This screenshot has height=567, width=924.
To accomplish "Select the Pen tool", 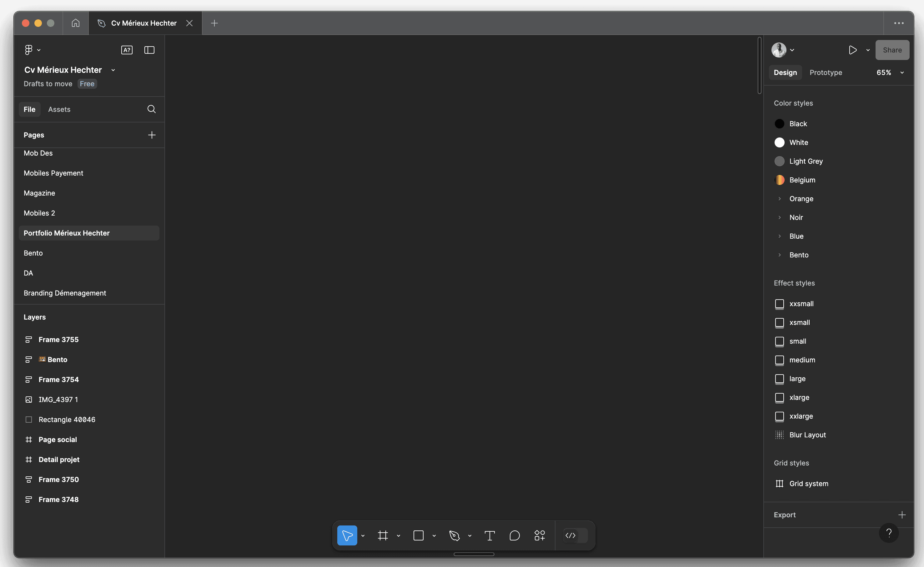I will pyautogui.click(x=454, y=535).
